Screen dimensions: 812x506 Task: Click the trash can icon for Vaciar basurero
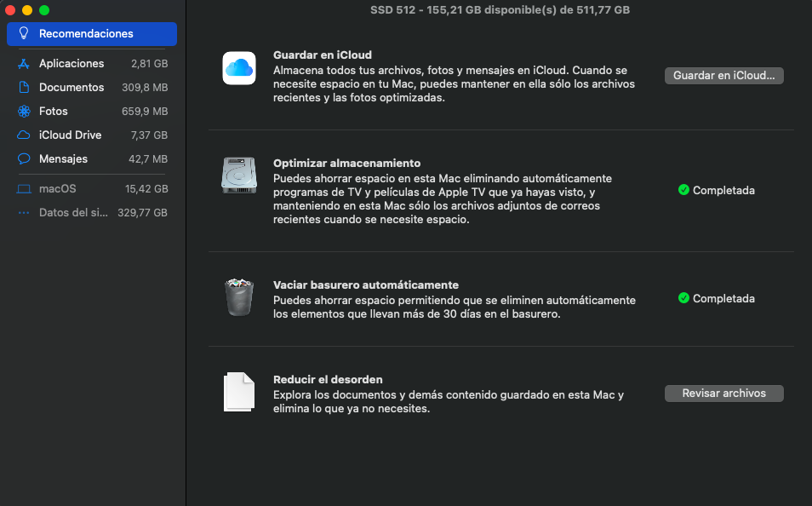pos(239,297)
